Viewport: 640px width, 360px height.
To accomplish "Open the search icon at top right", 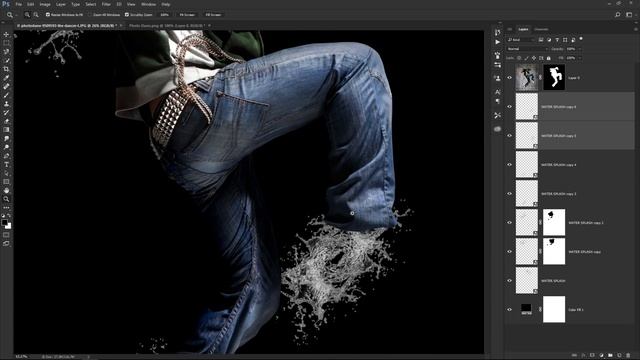I will click(x=618, y=15).
